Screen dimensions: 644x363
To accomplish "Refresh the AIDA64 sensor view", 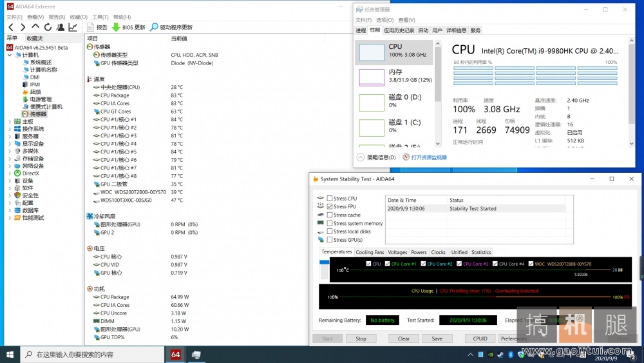I will pos(48,28).
